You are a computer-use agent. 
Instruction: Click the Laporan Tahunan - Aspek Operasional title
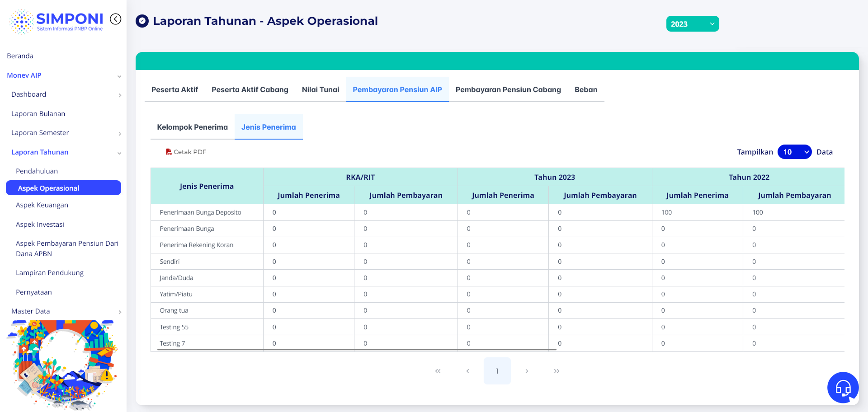265,21
